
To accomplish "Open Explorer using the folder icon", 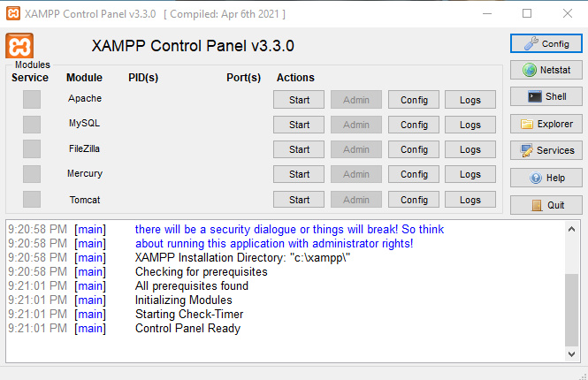I will tap(546, 124).
